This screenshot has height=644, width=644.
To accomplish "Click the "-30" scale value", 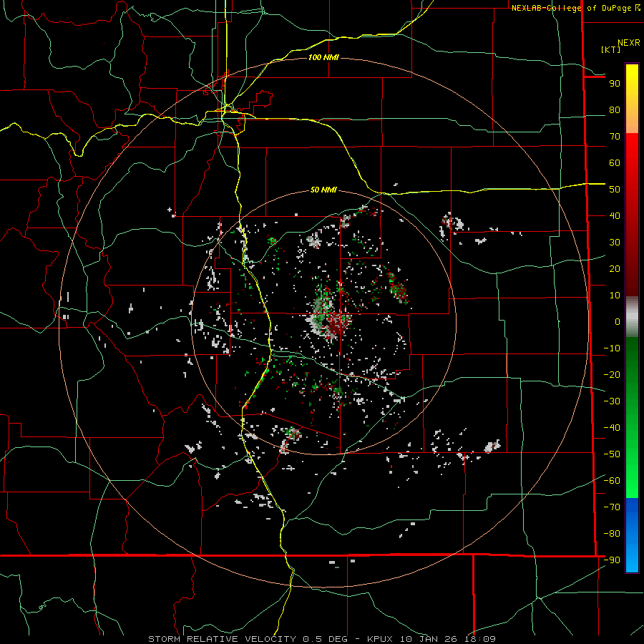I will click(612, 401).
